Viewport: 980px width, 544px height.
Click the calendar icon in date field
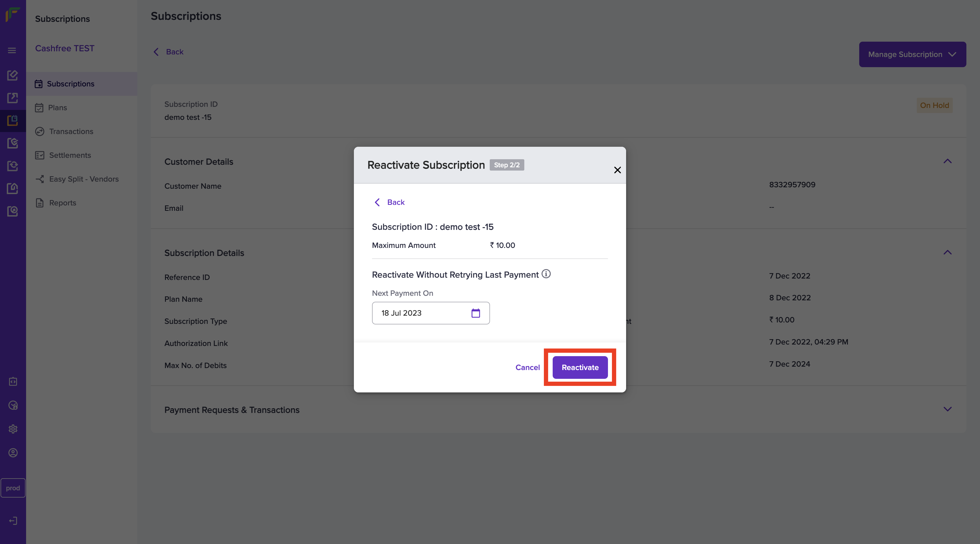476,313
